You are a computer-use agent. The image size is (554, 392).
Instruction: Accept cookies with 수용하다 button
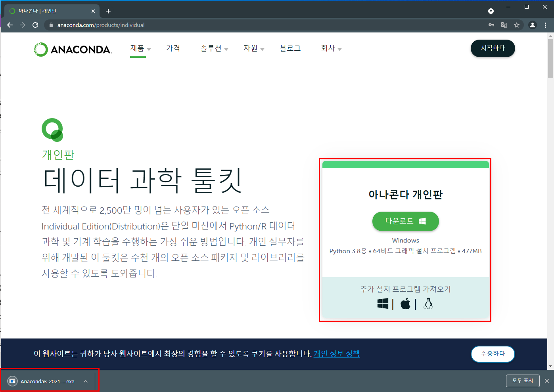point(493,354)
